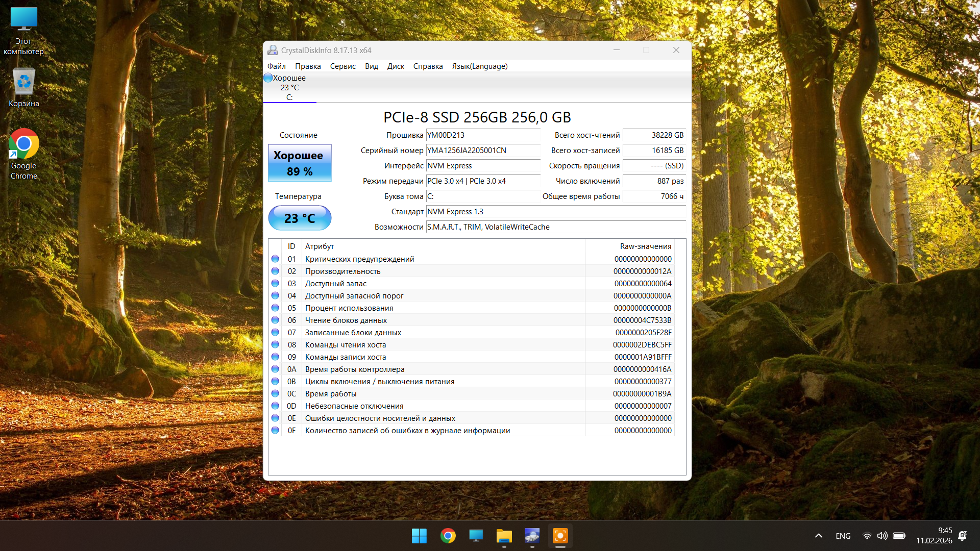
Task: Click Windows Start button on taskbar
Action: [x=419, y=536]
